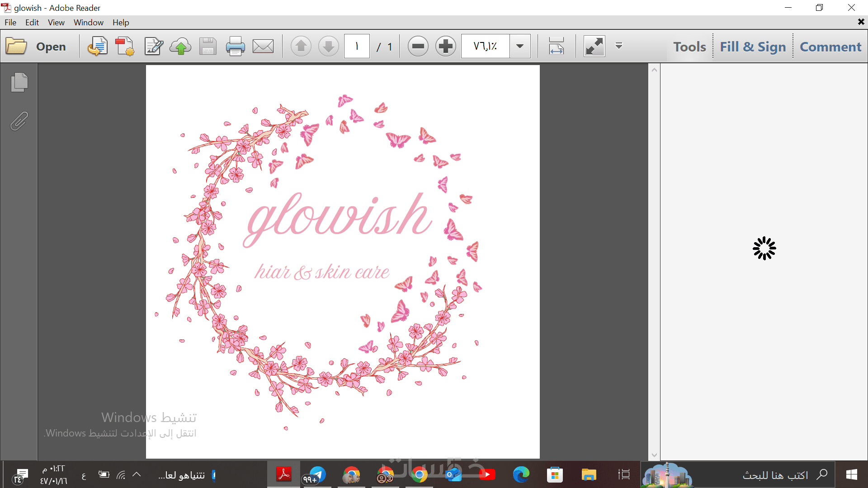The image size is (868, 488).
Task: Click the Save disk icon
Action: click(208, 46)
